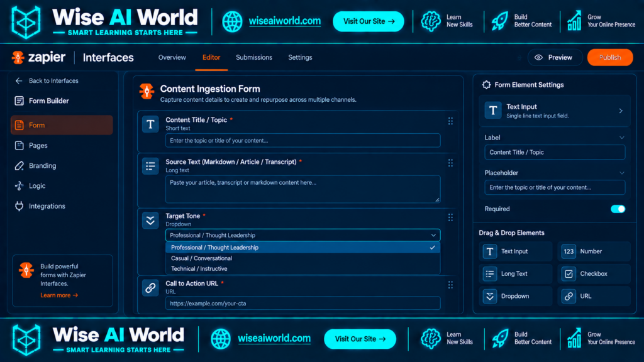Select the Call to Action URL link icon
644x362 pixels.
(x=150, y=288)
